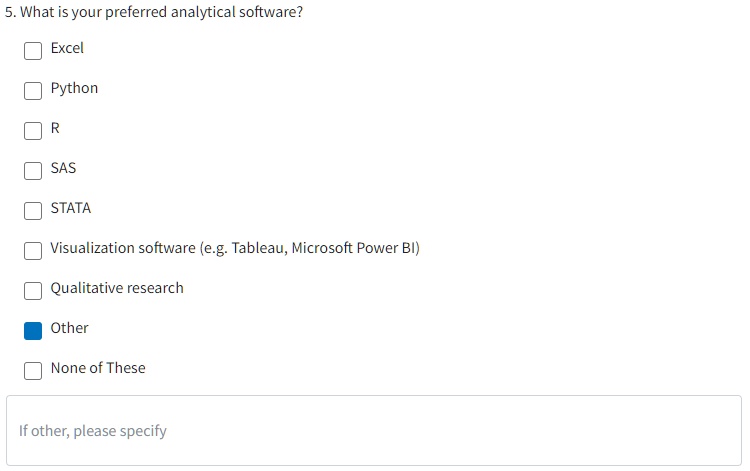Tick the Visualization software checkbox
Screen dimensions: 750x471
(33, 250)
